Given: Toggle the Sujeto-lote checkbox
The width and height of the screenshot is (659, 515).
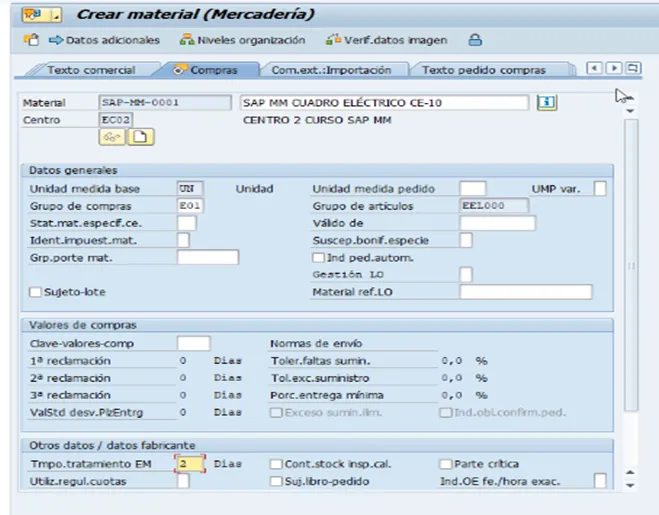Looking at the screenshot, I should pos(35,292).
